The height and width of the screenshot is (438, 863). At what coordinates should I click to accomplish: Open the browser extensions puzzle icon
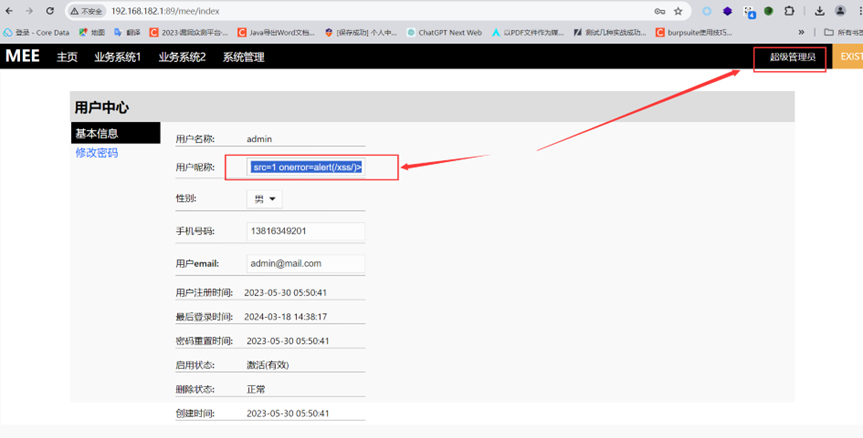pos(790,11)
